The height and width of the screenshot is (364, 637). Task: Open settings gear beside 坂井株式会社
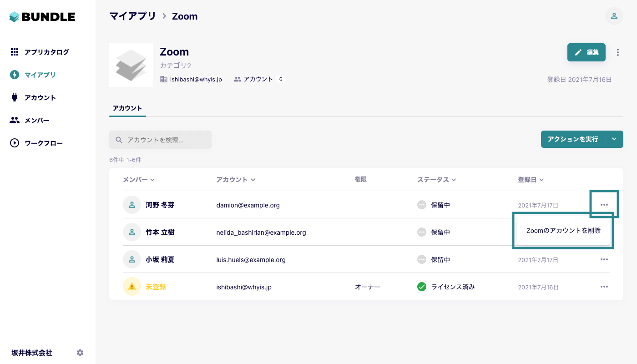80,353
